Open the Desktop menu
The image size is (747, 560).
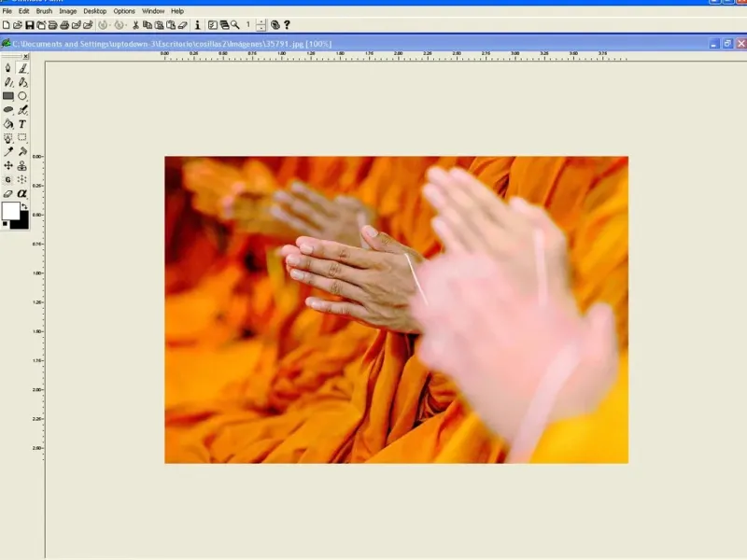point(95,11)
